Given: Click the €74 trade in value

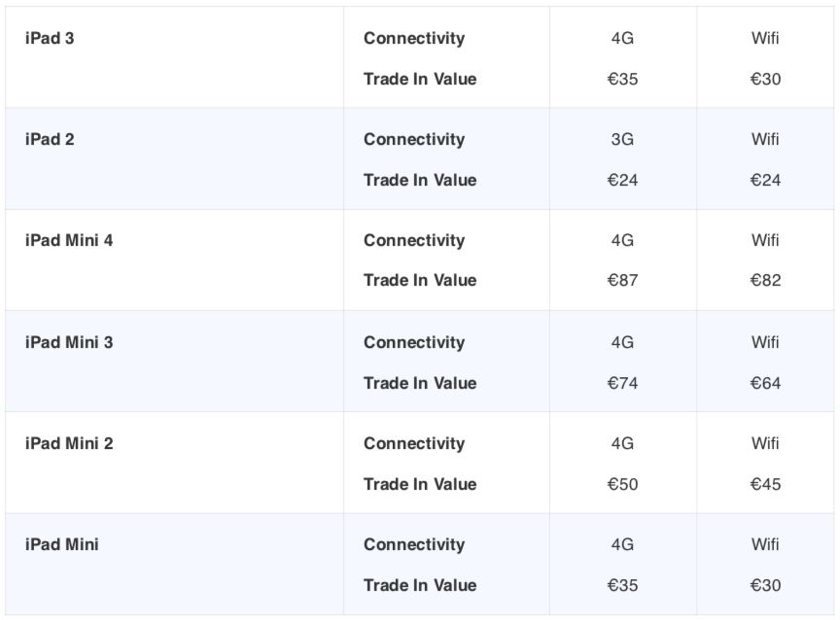Looking at the screenshot, I should point(622,383).
